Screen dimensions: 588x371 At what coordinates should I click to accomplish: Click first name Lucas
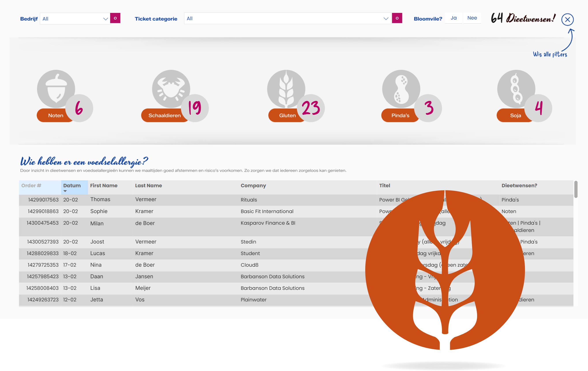(98, 253)
